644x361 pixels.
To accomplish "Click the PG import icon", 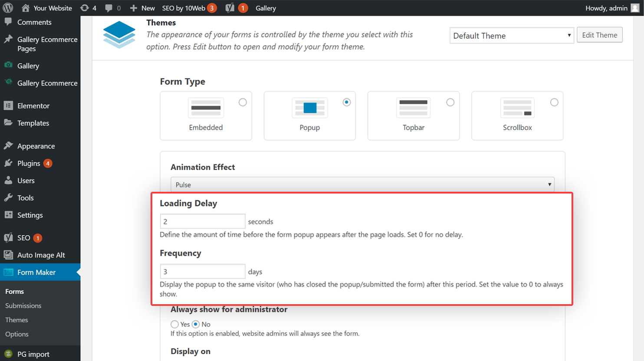I will coord(8,354).
